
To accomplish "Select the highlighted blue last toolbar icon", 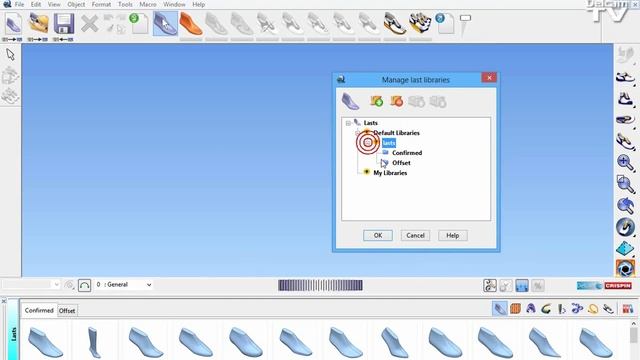I will [x=165, y=24].
